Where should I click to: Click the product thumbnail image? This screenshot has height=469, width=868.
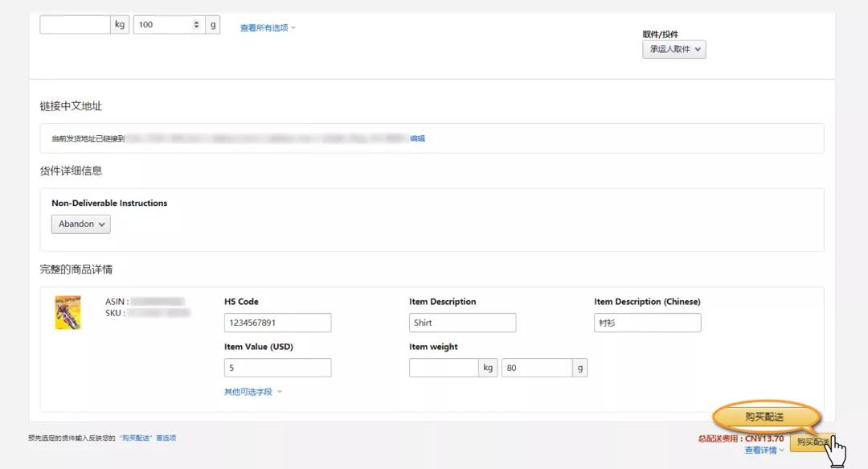click(x=68, y=313)
